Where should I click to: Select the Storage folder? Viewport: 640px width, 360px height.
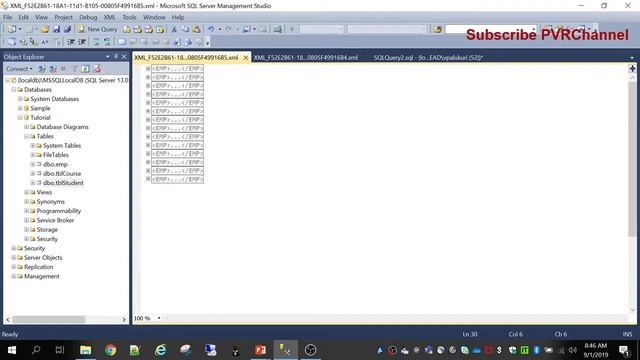(47, 230)
